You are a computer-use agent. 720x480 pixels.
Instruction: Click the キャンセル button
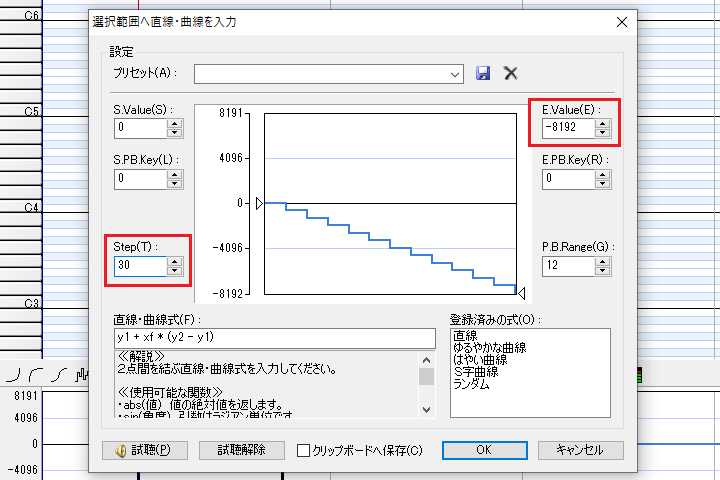(x=579, y=450)
